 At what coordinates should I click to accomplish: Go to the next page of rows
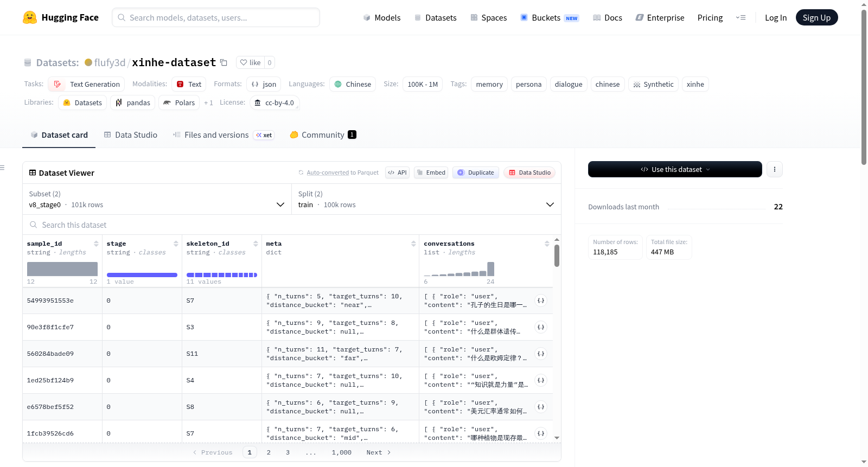tap(379, 452)
